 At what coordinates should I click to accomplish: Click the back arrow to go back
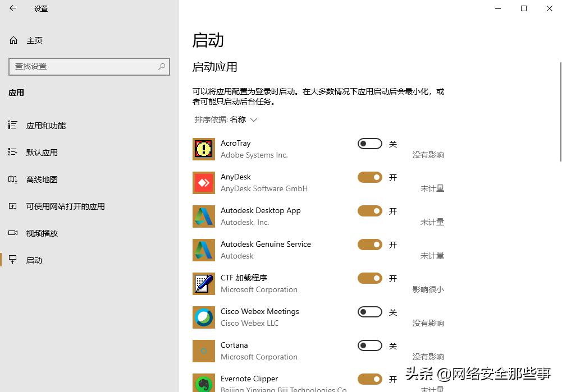(12, 8)
